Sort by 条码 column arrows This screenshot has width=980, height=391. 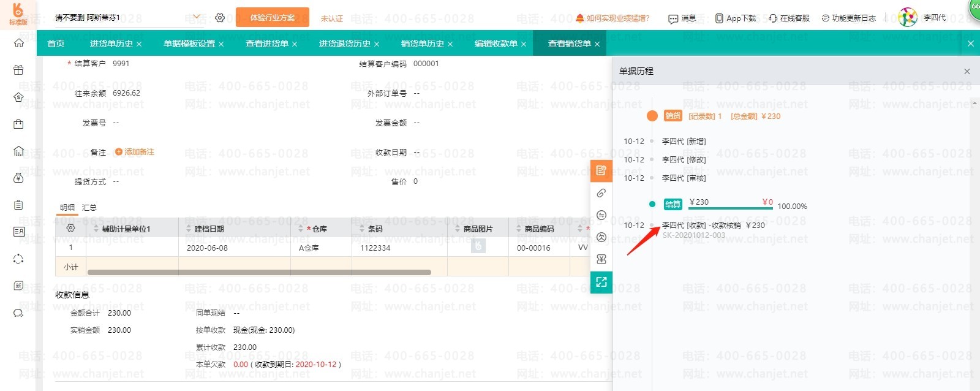361,229
